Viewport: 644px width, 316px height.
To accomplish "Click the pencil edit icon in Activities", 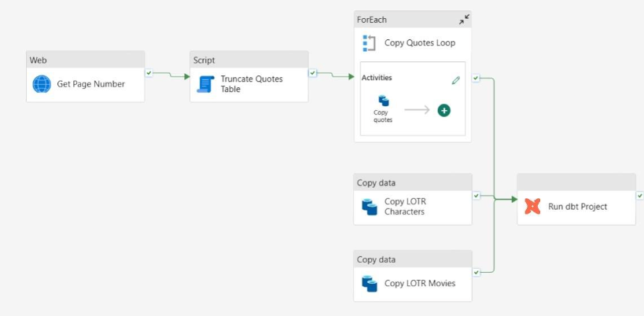I will click(x=455, y=80).
